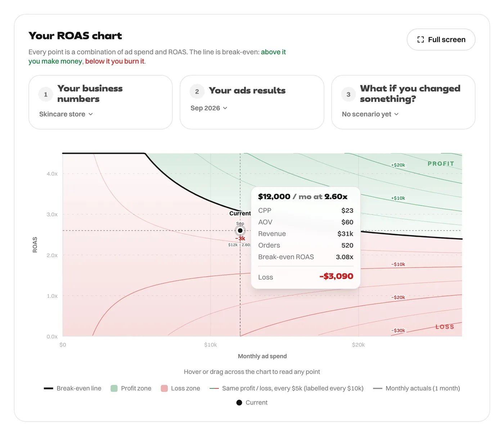
Task: Open the Skincare store dropdown
Action: tap(66, 114)
